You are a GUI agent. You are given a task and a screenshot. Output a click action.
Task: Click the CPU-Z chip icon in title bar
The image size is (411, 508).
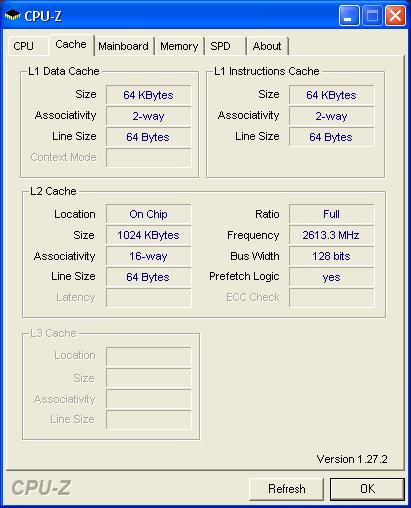[12, 15]
